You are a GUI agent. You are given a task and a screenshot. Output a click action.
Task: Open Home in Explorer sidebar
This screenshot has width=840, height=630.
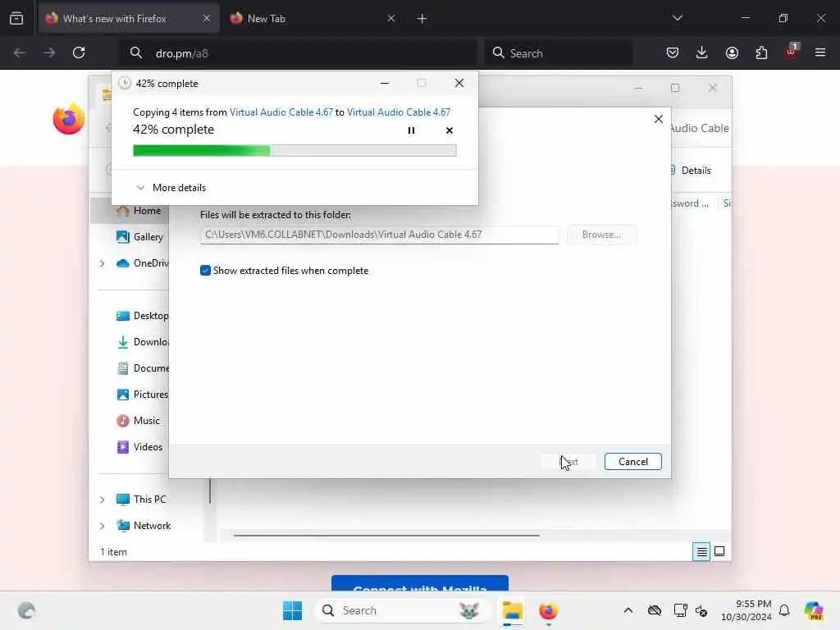pyautogui.click(x=139, y=211)
